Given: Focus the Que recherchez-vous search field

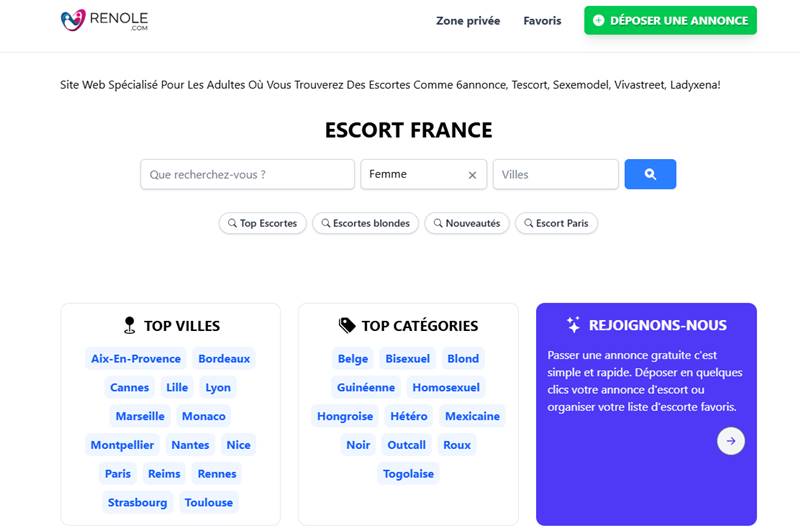Looking at the screenshot, I should (247, 174).
